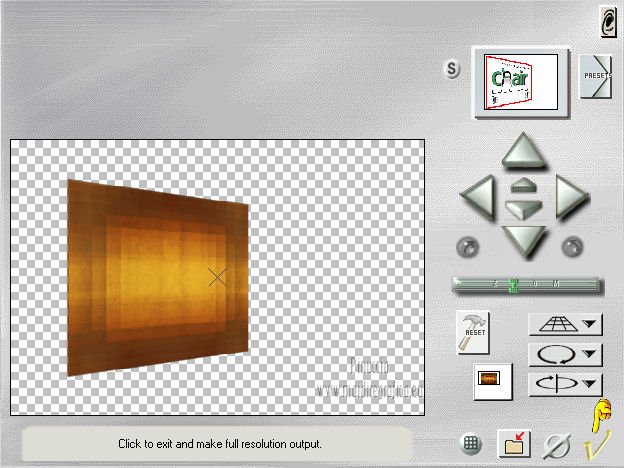
Task: Click the round grid icon button
Action: (x=470, y=443)
